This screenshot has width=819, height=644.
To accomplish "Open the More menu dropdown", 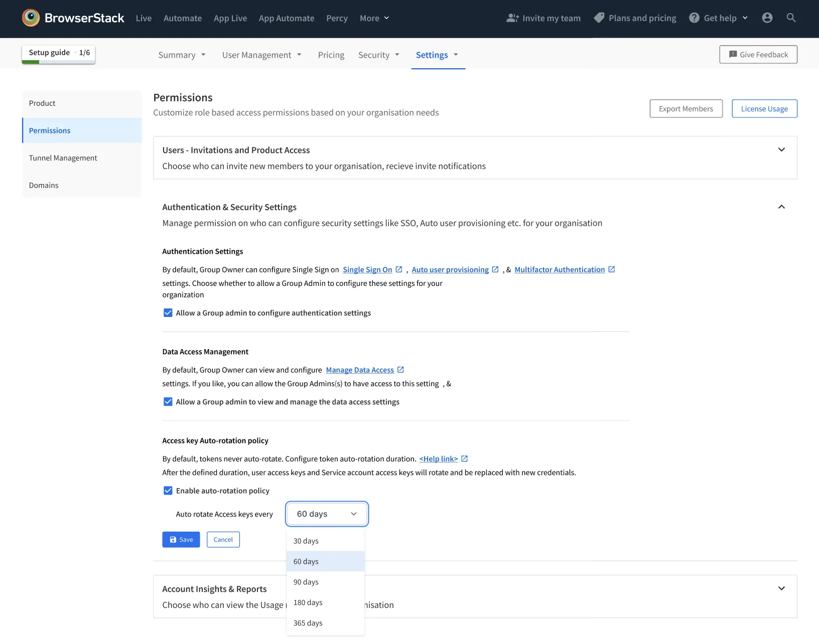I will point(374,18).
